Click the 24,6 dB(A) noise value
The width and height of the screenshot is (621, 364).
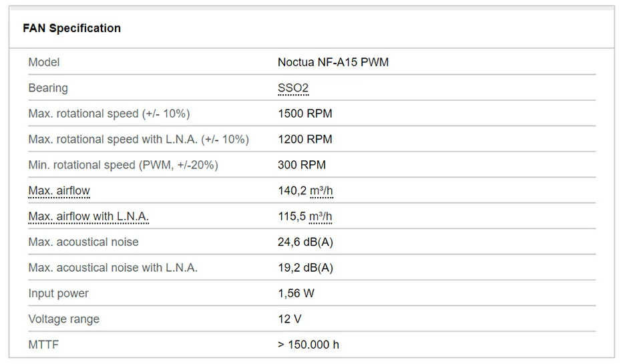(x=305, y=242)
